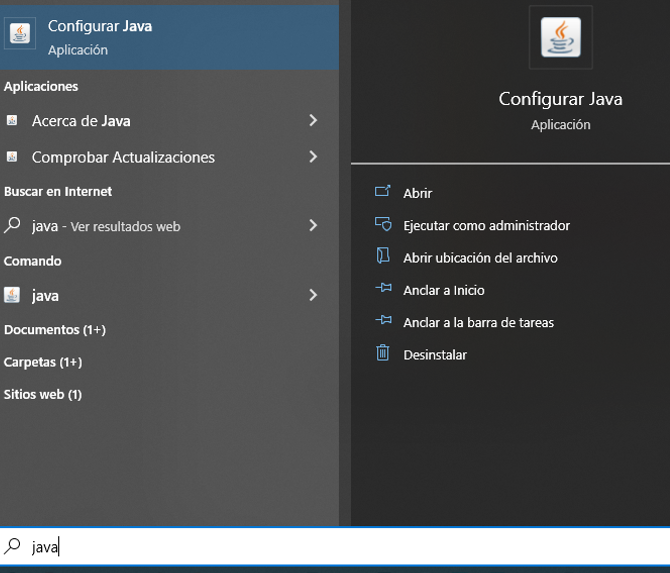This screenshot has height=573, width=670.
Task: Open Comprobar Actualizaciones result
Action: [169, 157]
